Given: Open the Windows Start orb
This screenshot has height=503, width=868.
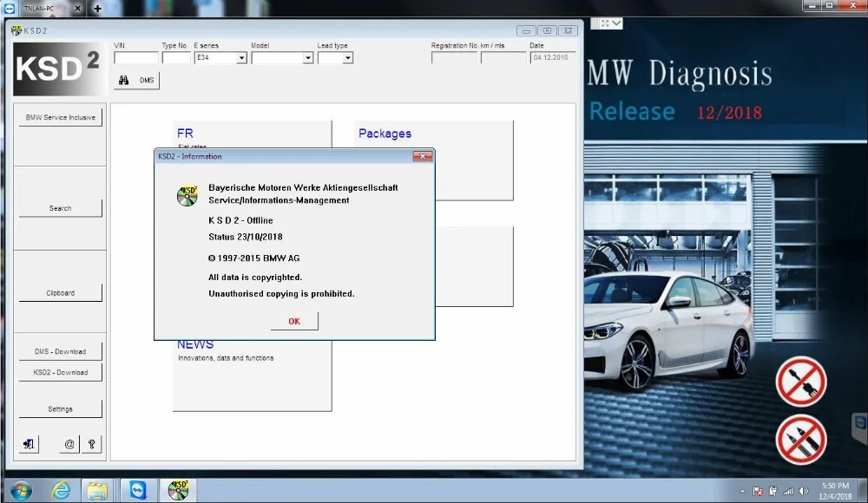Looking at the screenshot, I should click(21, 490).
